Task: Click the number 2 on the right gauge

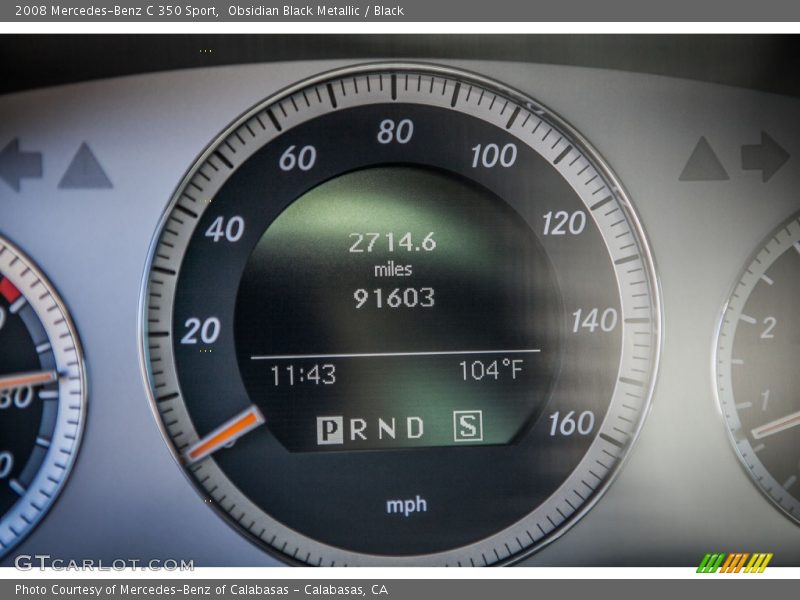Action: click(x=768, y=328)
